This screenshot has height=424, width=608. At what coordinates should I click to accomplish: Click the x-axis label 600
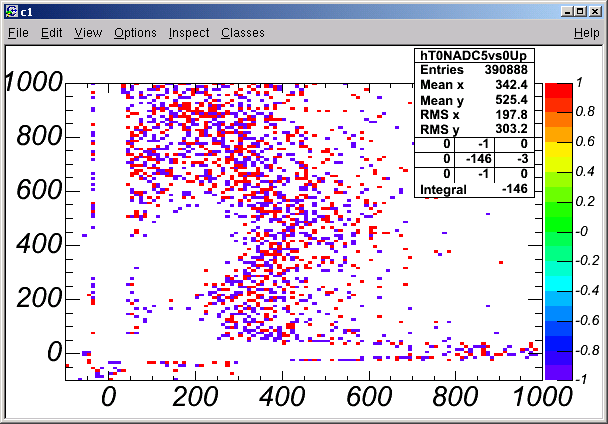[x=369, y=397]
